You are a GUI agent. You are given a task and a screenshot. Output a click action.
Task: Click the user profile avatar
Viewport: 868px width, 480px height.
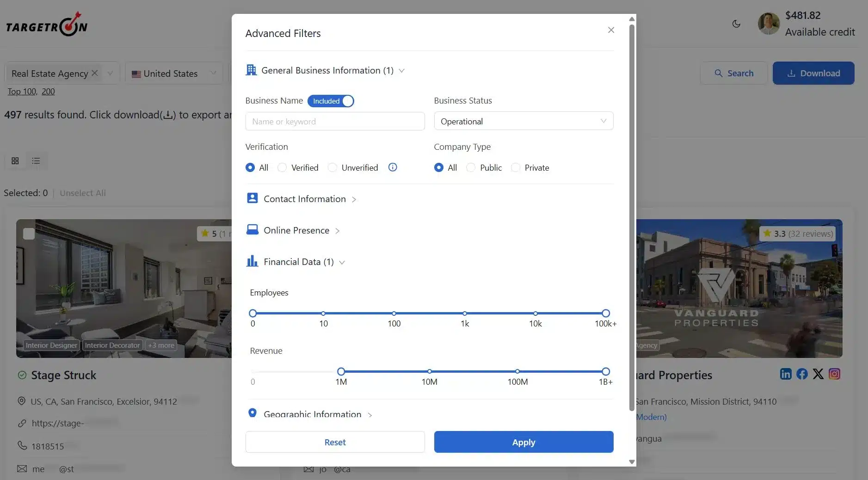769,24
